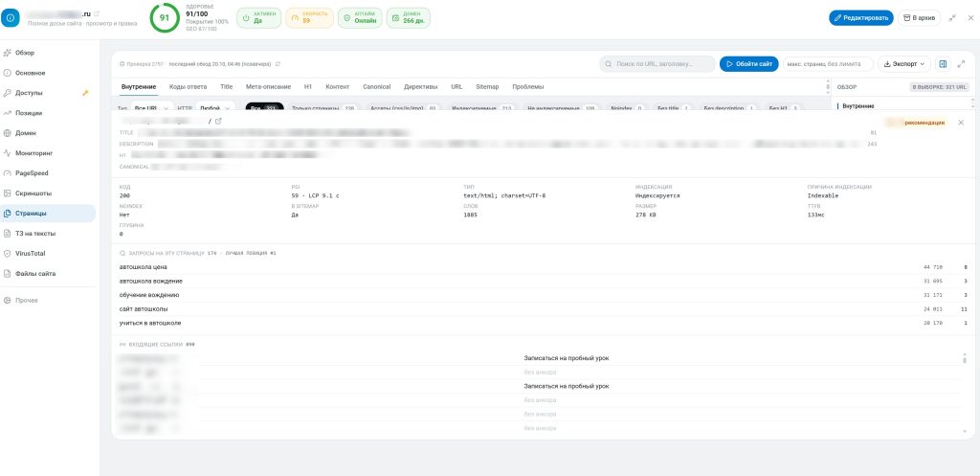Switch to the Title tab

point(226,87)
